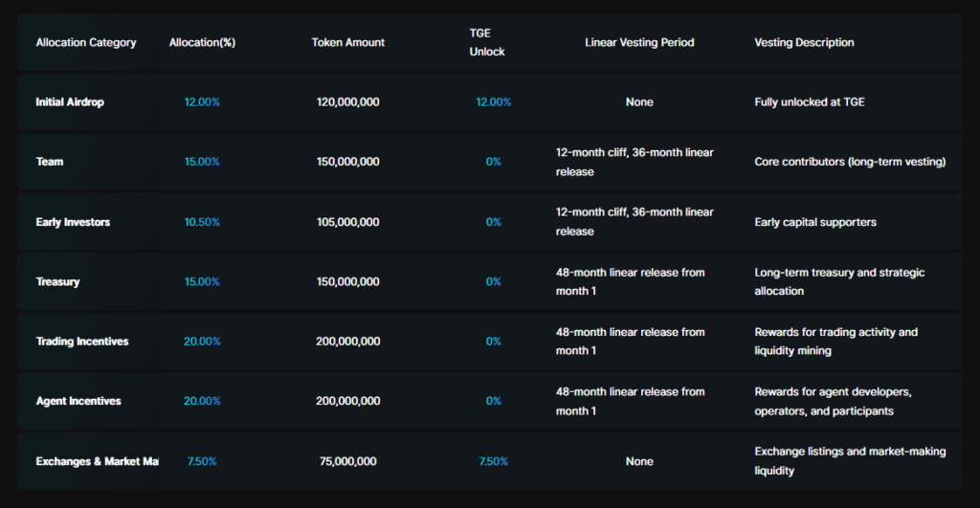The image size is (980, 508).
Task: Select the Trading Incentives row label
Action: point(82,342)
